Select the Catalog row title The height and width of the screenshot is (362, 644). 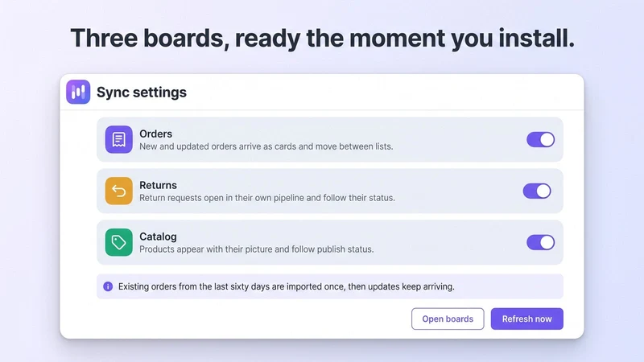point(158,237)
